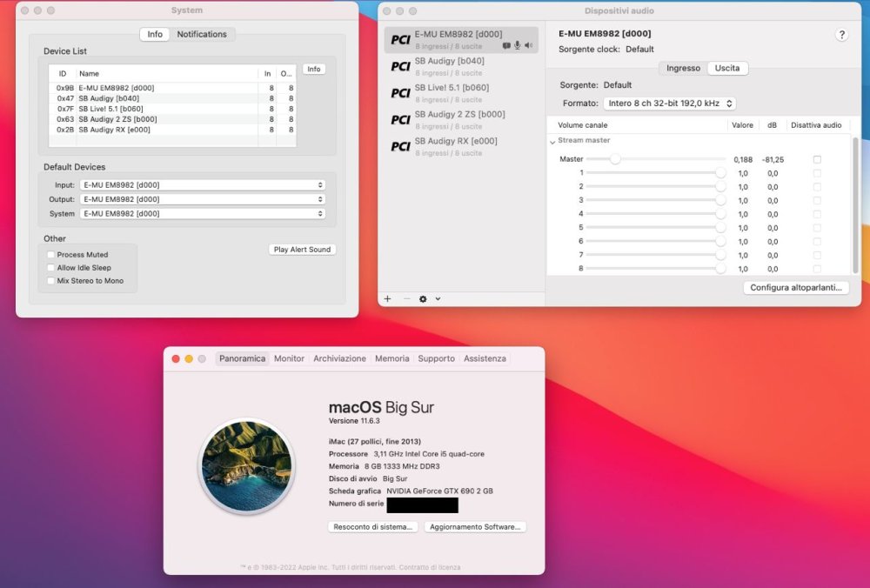Viewport: 870px width, 588px height.
Task: Click the Play Alert Sound button
Action: pyautogui.click(x=302, y=250)
